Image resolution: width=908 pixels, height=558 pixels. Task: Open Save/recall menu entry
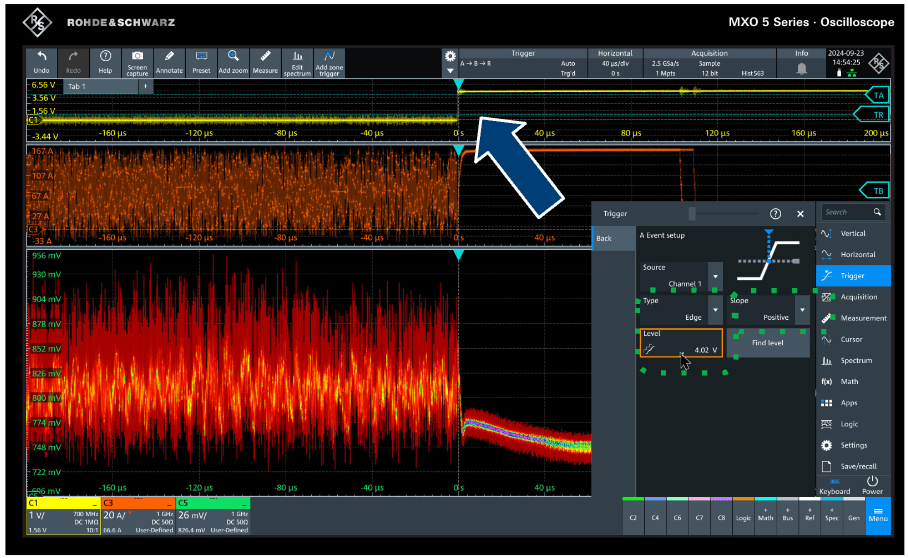click(x=854, y=467)
